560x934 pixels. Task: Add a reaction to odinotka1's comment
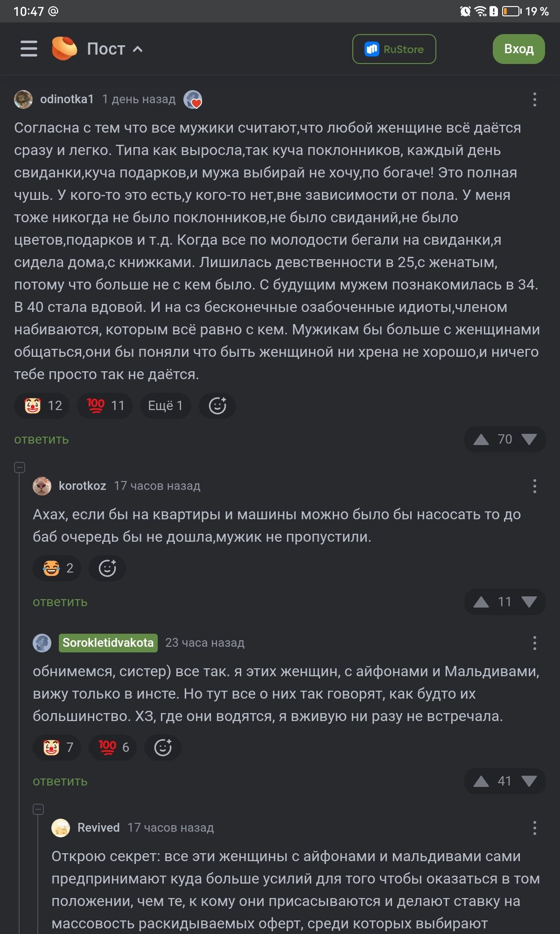pyautogui.click(x=217, y=405)
